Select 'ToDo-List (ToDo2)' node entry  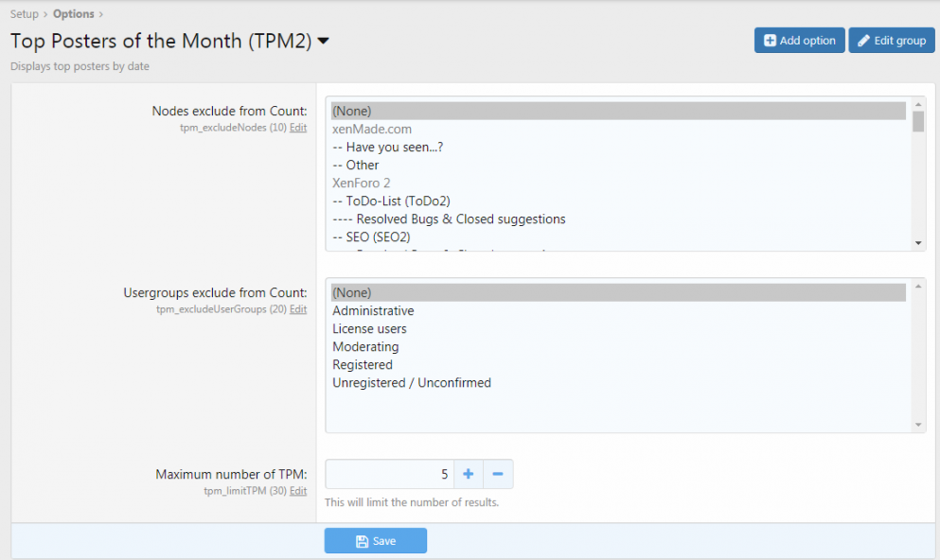(x=618, y=201)
